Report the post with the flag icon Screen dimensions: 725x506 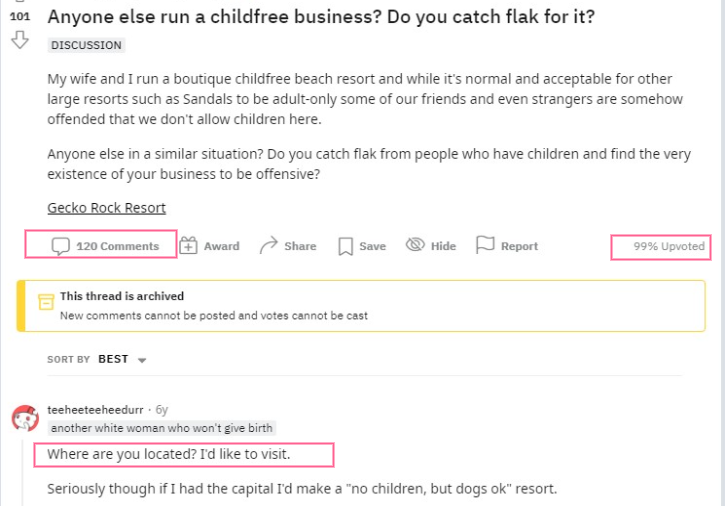pyautogui.click(x=485, y=245)
